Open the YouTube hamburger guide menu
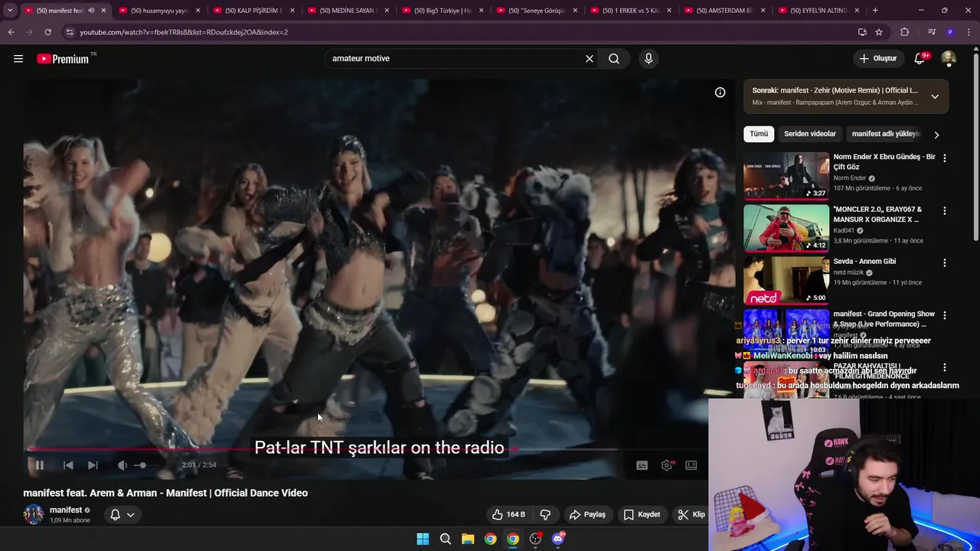The width and height of the screenshot is (980, 551). point(18,59)
